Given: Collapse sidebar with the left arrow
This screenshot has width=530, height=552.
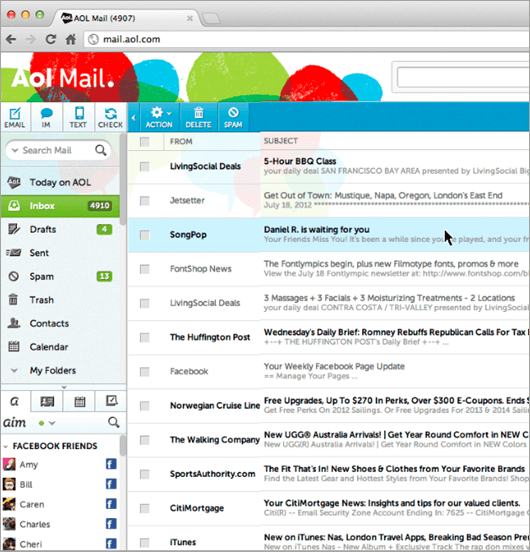Looking at the screenshot, I should click(133, 118).
